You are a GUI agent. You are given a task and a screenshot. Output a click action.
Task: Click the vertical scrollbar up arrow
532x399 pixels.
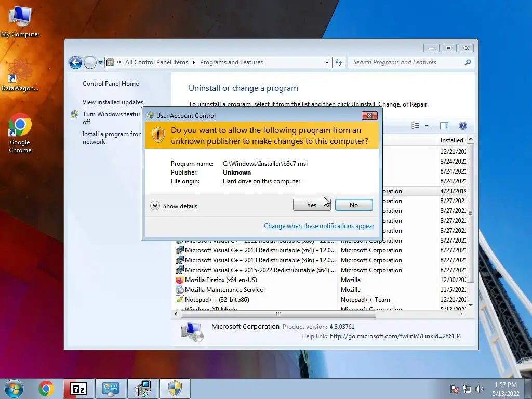click(471, 139)
